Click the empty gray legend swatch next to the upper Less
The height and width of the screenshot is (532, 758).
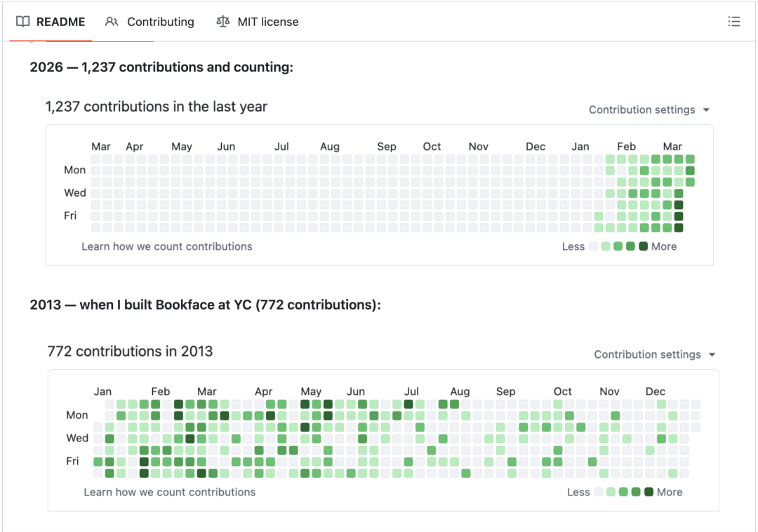tap(593, 246)
